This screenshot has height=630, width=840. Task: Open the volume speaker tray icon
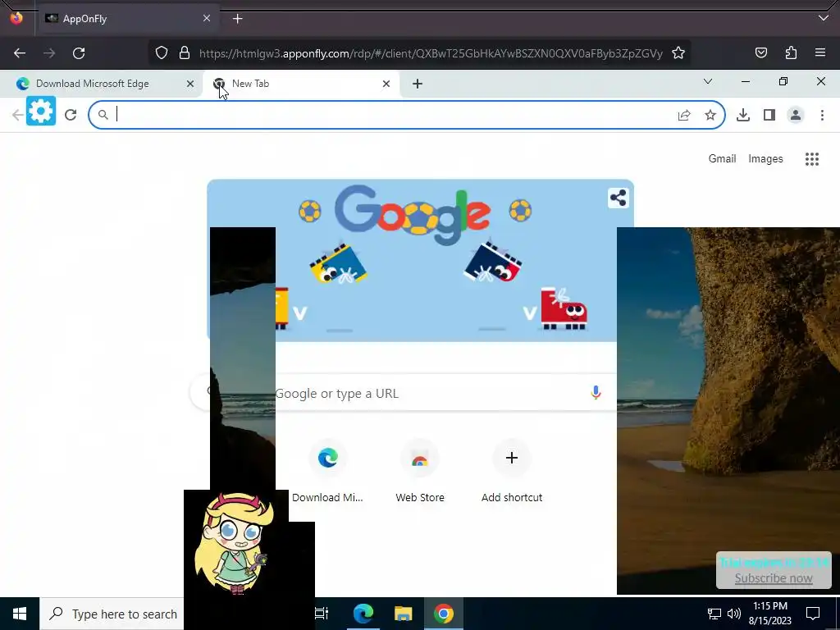734,614
